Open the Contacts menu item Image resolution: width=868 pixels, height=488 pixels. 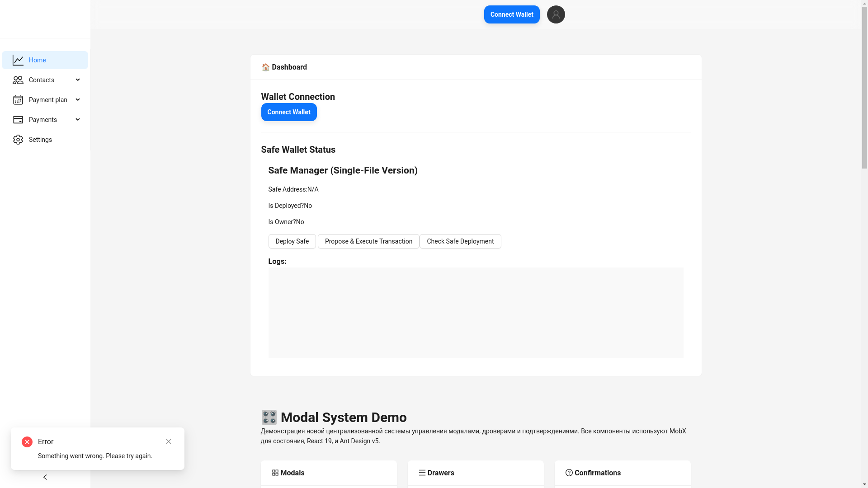point(45,80)
